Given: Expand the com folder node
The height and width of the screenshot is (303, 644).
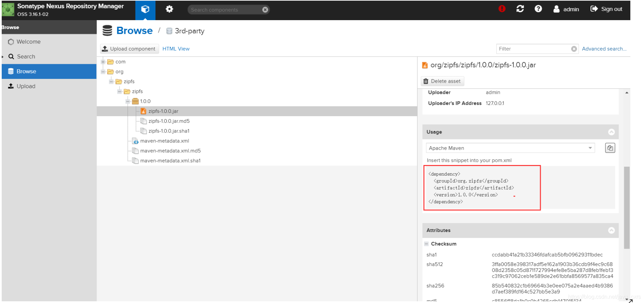Looking at the screenshot, I should click(x=103, y=62).
